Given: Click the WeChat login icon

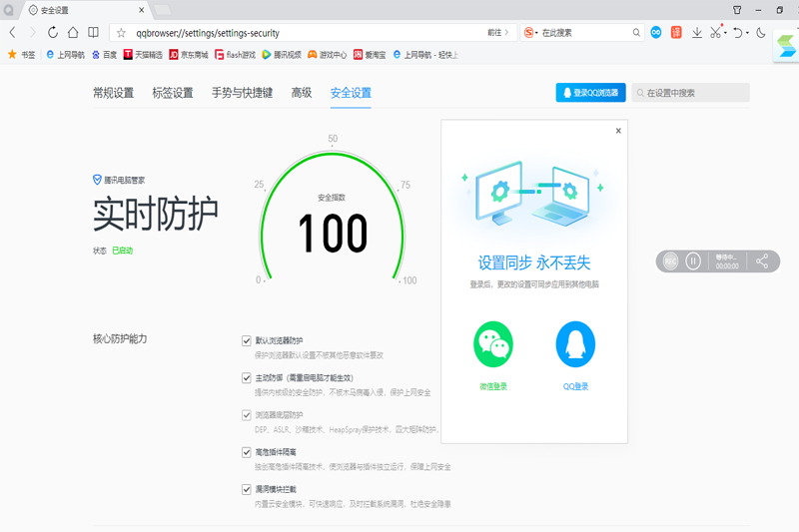Looking at the screenshot, I should pyautogui.click(x=493, y=345).
